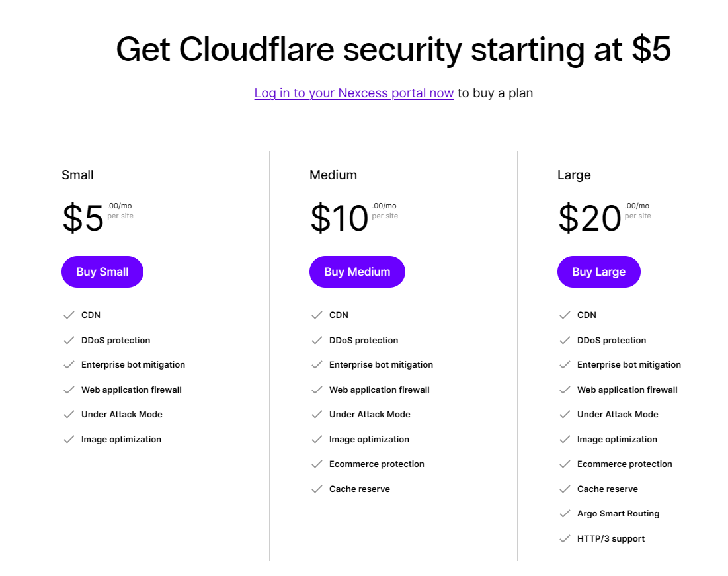Image resolution: width=728 pixels, height=576 pixels.
Task: Click checkmark beside Ecommerce protection in Medium plan
Action: tap(317, 464)
